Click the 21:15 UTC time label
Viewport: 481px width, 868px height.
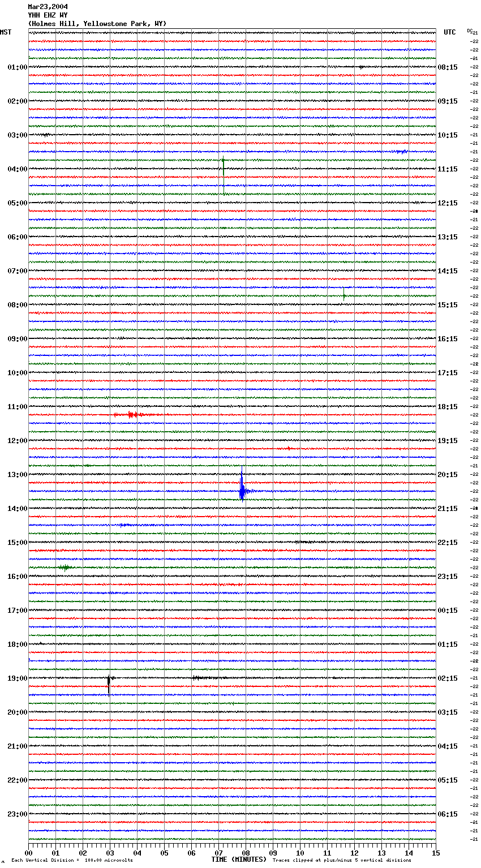coord(448,509)
